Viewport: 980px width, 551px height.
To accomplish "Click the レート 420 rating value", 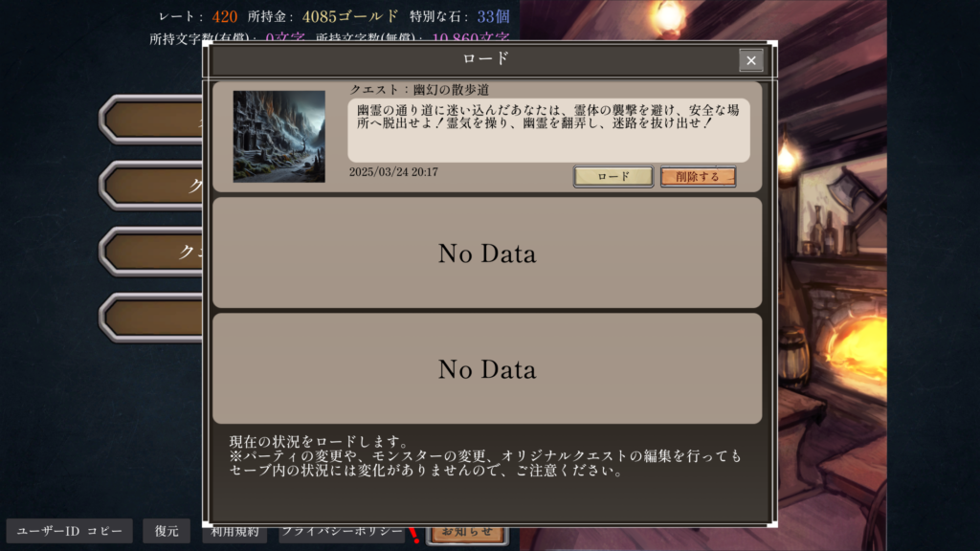I will coord(224,17).
